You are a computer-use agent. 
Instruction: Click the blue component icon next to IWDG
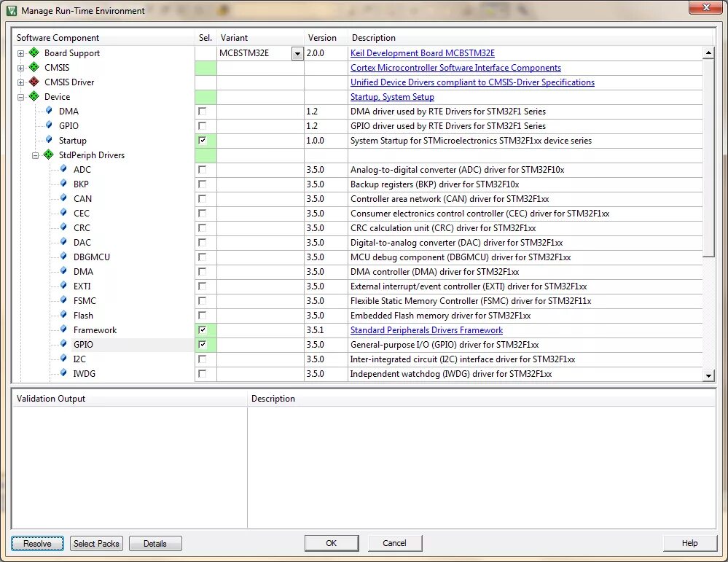[x=63, y=373]
